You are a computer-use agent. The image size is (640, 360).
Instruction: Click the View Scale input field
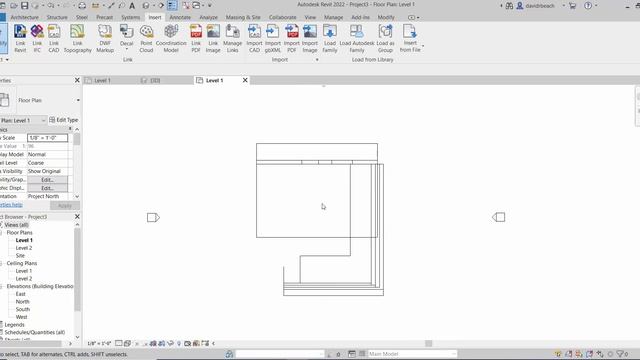tap(47, 138)
